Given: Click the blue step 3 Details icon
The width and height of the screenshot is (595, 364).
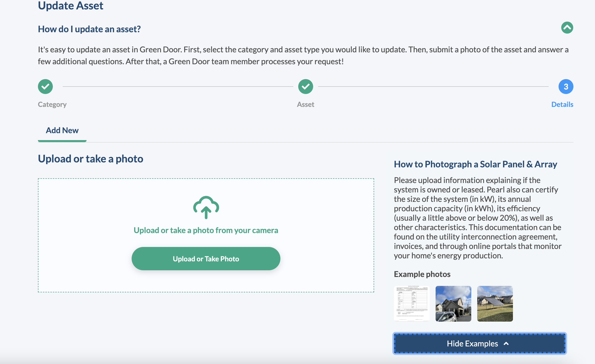Looking at the screenshot, I should pos(565,86).
